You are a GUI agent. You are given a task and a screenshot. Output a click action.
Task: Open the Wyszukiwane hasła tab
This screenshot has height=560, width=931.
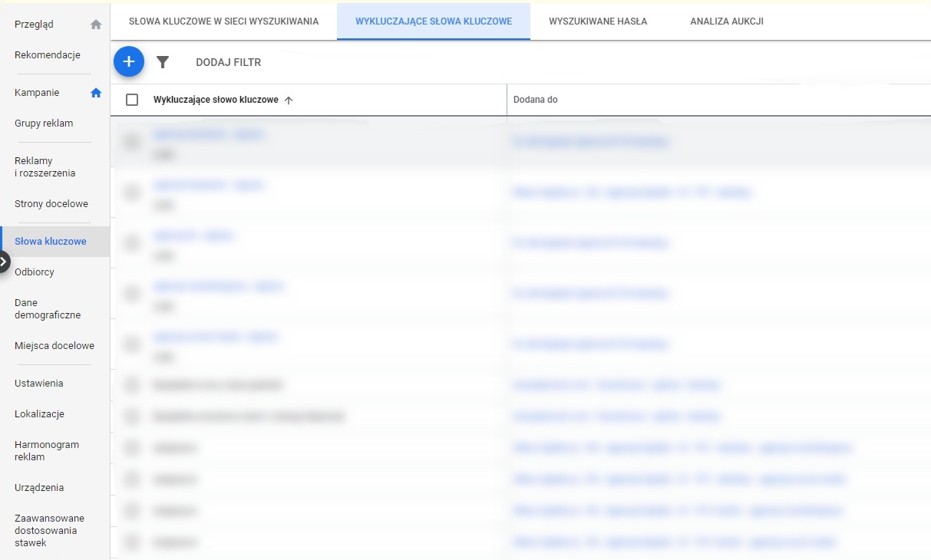598,21
